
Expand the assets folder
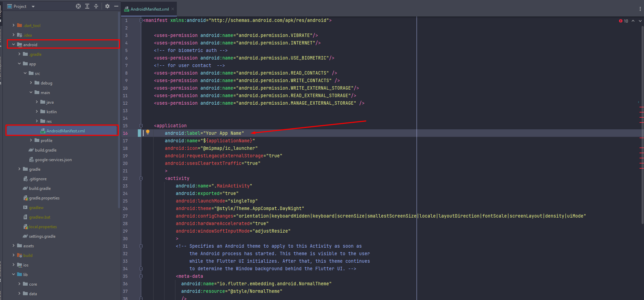[x=14, y=246]
